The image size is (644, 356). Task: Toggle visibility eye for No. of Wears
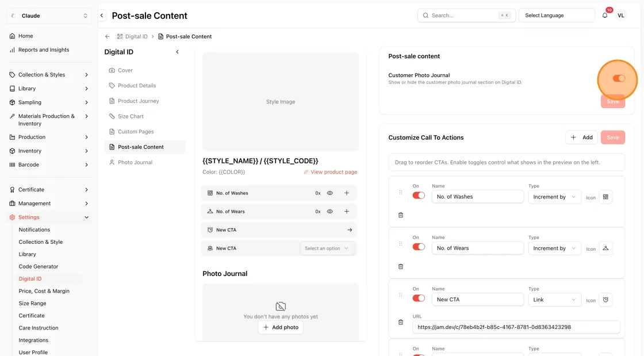click(330, 212)
